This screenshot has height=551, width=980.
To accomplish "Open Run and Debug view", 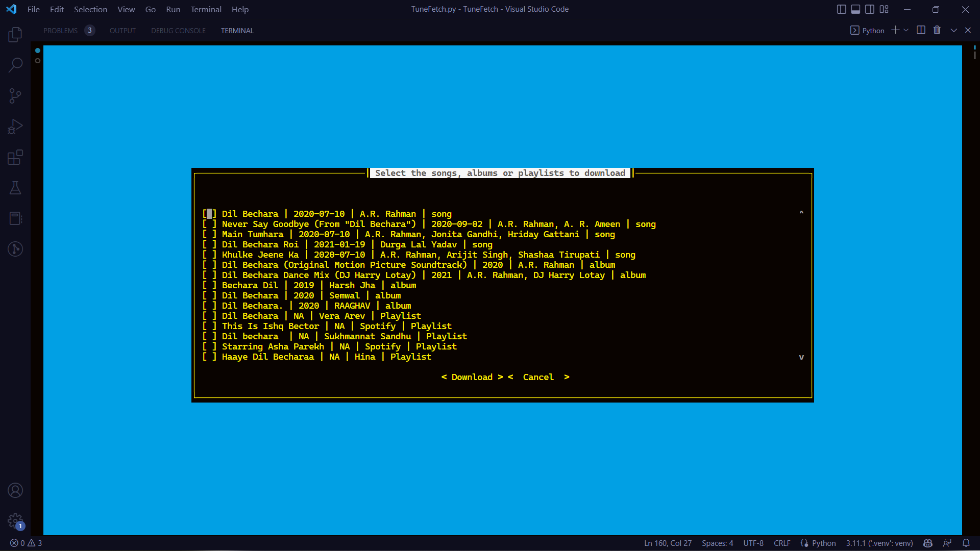I will (15, 127).
